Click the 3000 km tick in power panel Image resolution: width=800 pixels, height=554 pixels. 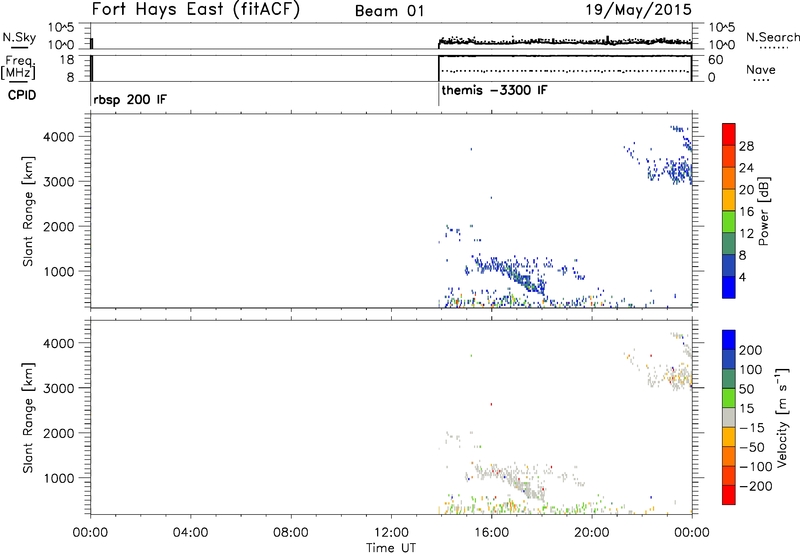coord(59,182)
